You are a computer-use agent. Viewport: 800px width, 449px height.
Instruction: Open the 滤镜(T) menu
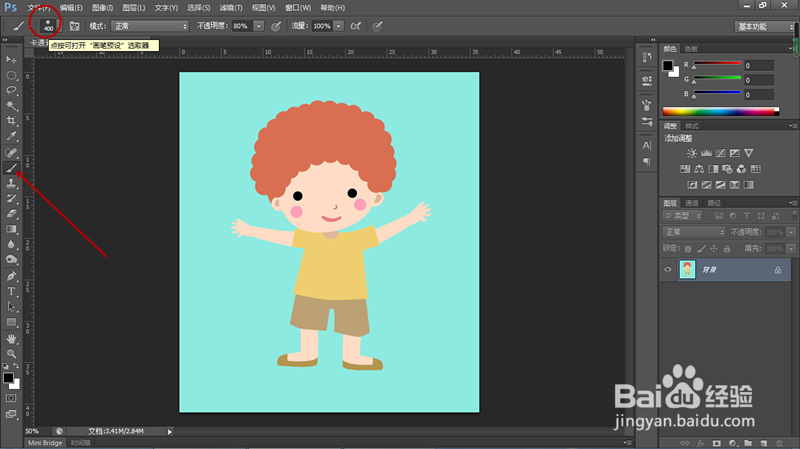[x=231, y=8]
